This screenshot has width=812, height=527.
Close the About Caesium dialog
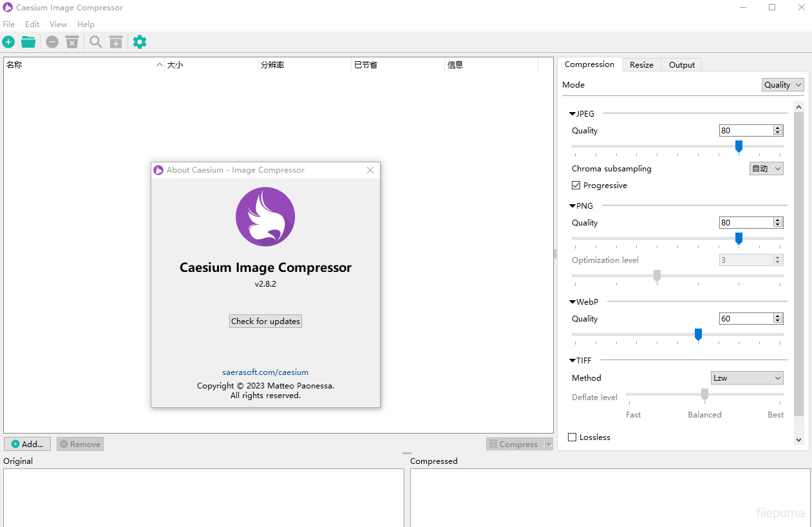click(x=370, y=170)
